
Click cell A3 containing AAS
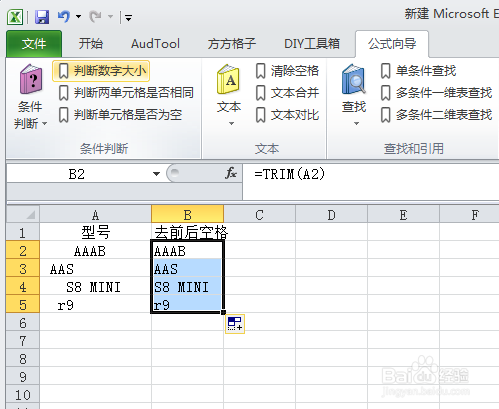[95, 268]
